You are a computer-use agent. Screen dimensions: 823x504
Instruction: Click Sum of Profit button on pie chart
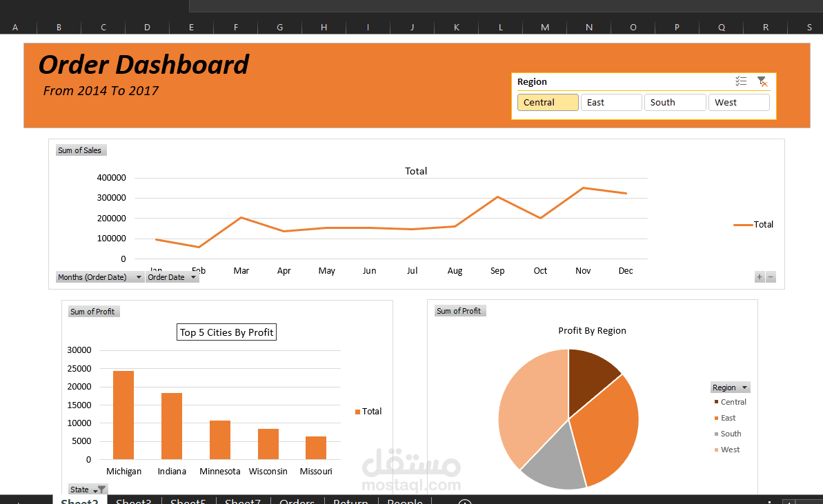coord(459,311)
